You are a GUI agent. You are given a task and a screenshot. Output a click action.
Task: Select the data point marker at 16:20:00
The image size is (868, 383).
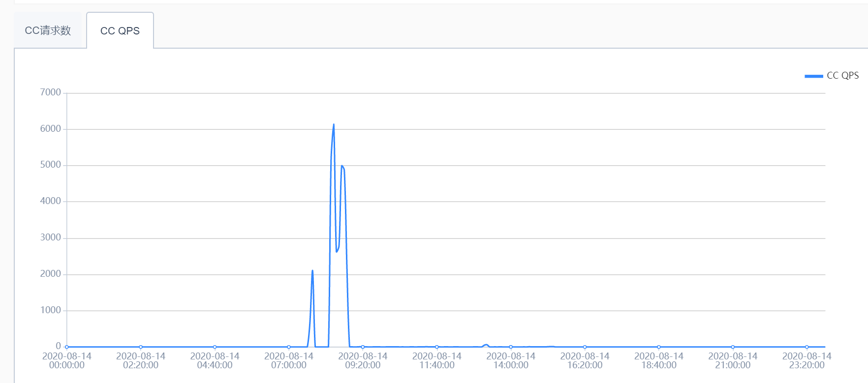click(585, 347)
